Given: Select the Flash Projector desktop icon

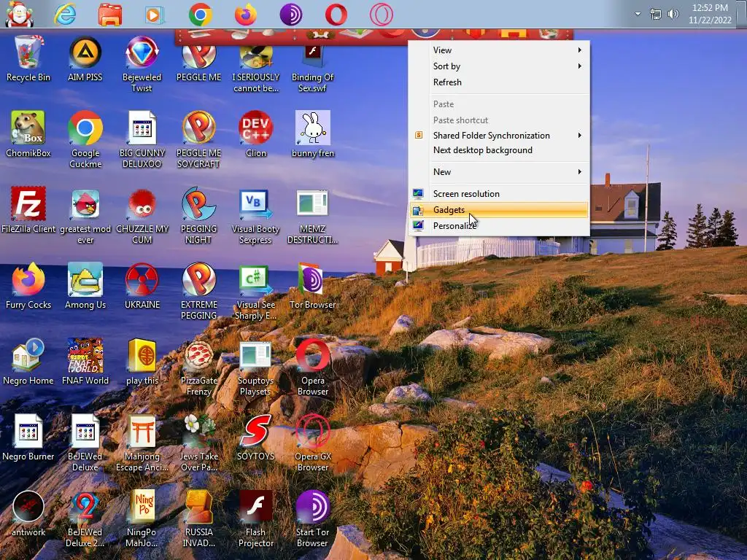Looking at the screenshot, I should click(x=256, y=519).
